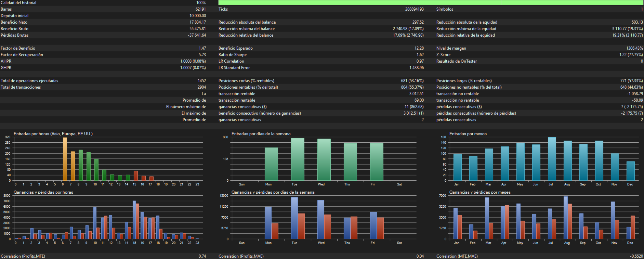Select the Mon bar in weekday entries chart
Screen dimensions: 644x259
[271, 164]
